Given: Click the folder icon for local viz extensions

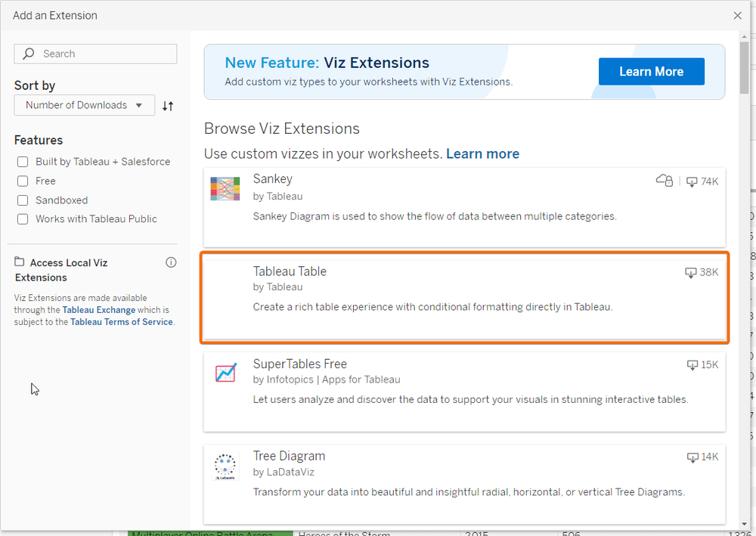Looking at the screenshot, I should 20,262.
